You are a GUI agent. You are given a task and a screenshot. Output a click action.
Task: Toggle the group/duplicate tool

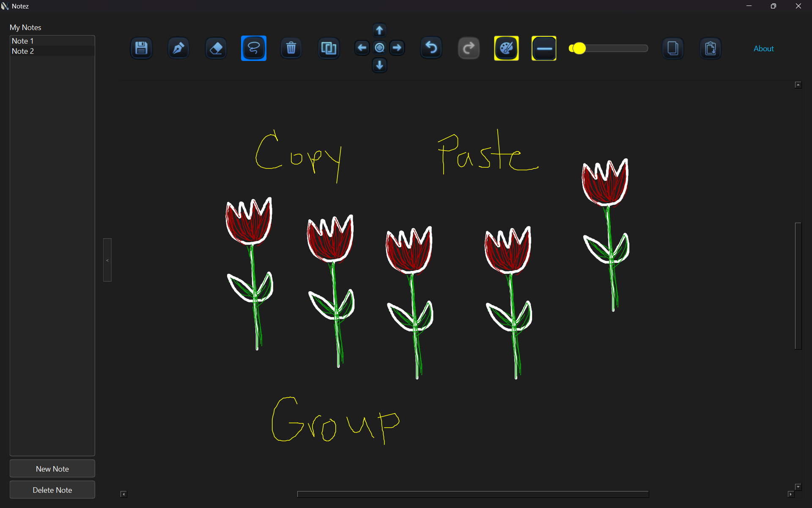coord(329,48)
